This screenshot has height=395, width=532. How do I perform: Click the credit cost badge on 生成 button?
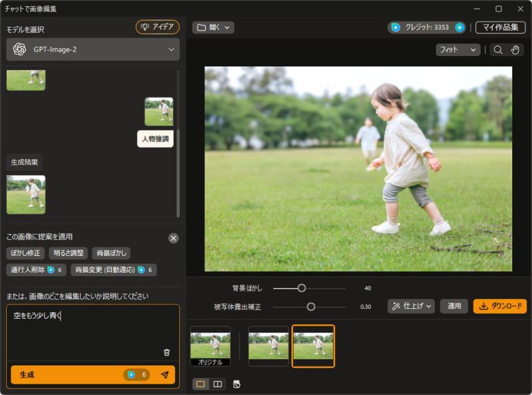coord(137,374)
